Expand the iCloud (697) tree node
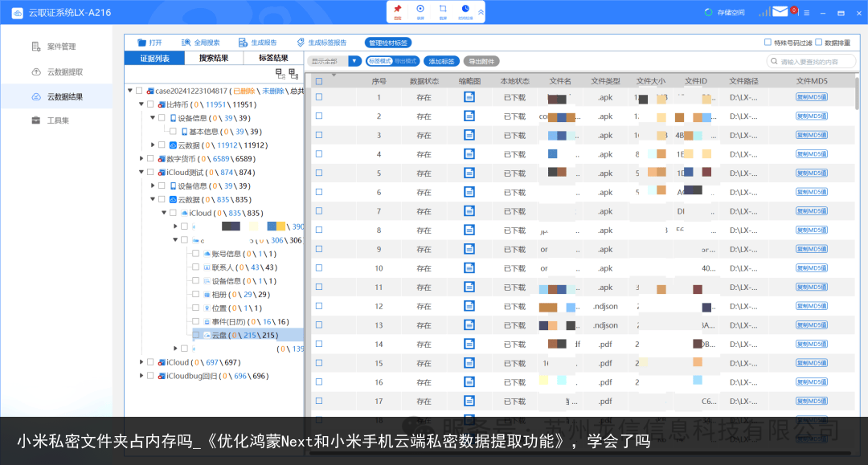The width and height of the screenshot is (868, 465). pos(141,362)
